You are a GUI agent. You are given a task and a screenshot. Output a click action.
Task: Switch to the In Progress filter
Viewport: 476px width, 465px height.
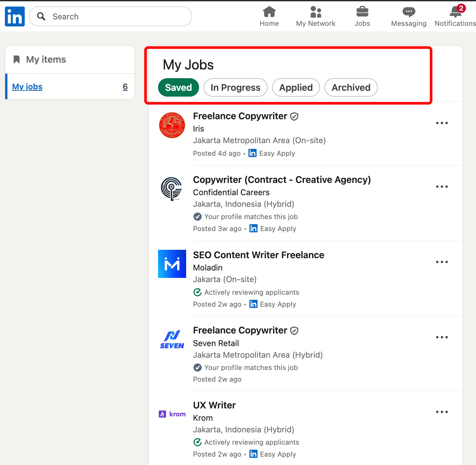pos(235,87)
